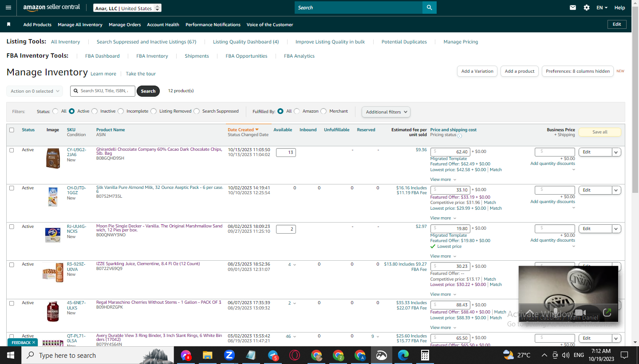This screenshot has width=639, height=364.
Task: Click the Add a product button
Action: point(520,71)
